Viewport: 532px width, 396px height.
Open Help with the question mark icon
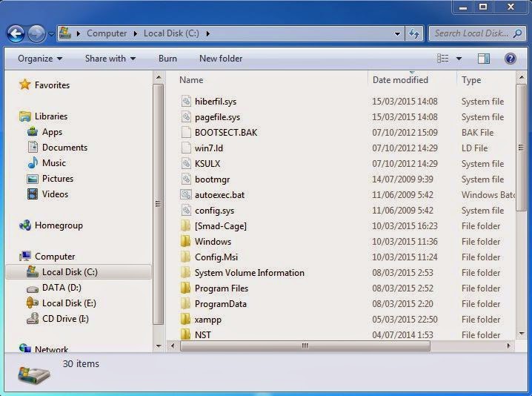(510, 59)
